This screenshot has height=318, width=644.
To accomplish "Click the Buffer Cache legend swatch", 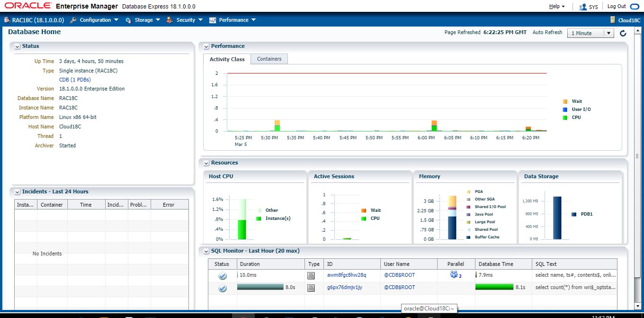I will click(x=468, y=237).
